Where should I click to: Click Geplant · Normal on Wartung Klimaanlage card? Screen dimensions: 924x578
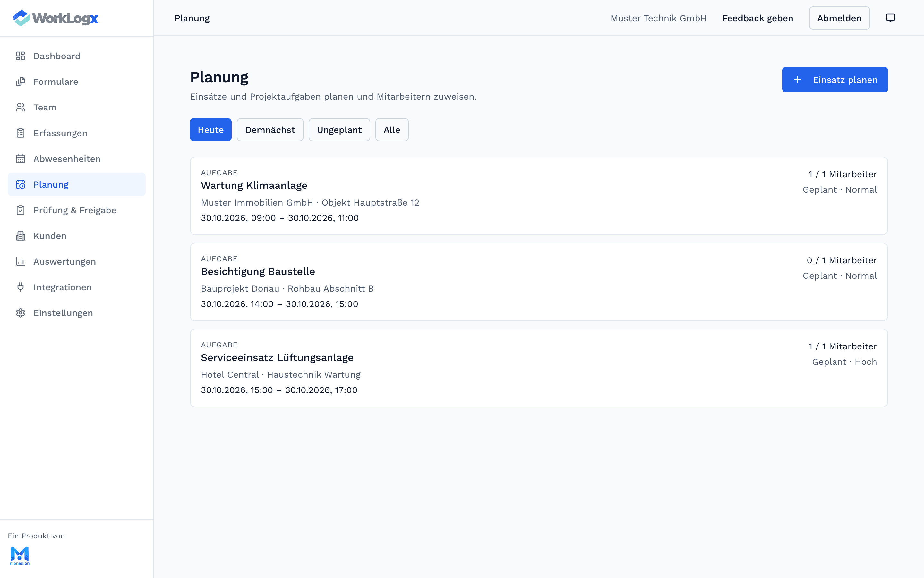coord(840,189)
